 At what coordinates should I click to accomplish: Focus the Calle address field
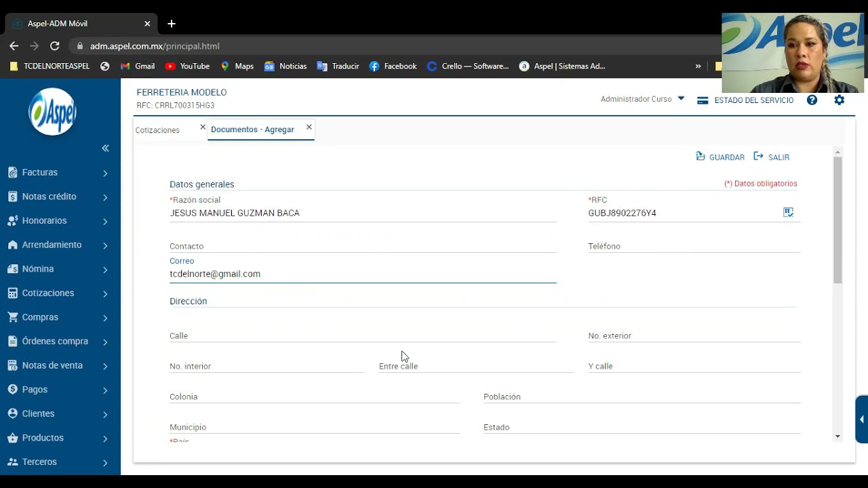click(363, 335)
